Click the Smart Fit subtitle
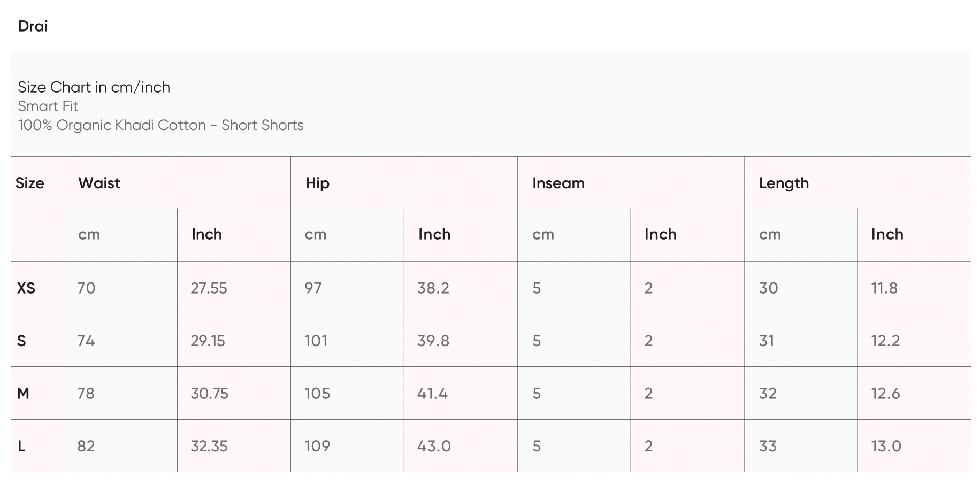The image size is (980, 491). 48,106
